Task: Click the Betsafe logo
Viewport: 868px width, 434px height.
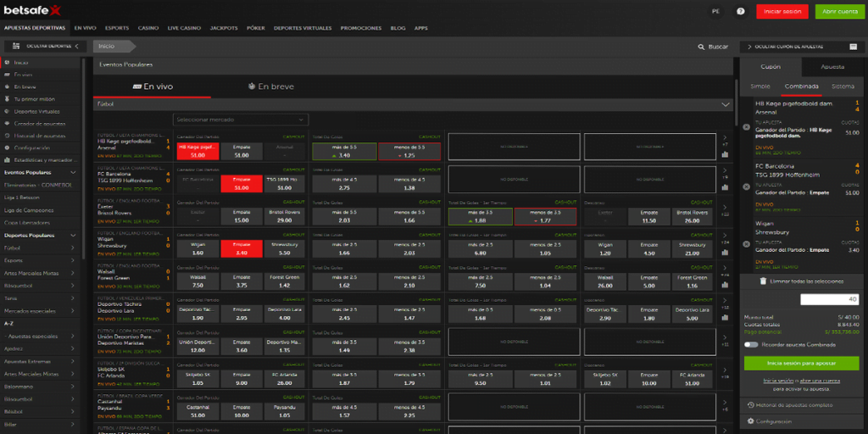Action: [32, 10]
